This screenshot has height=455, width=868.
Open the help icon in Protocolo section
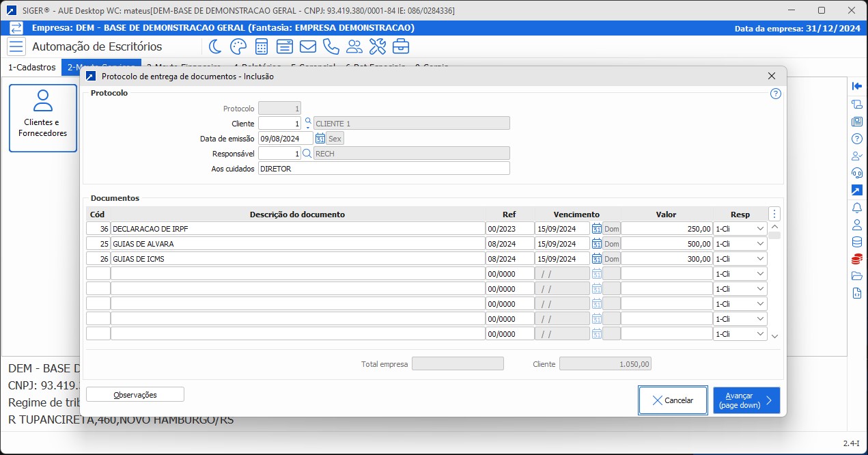775,94
